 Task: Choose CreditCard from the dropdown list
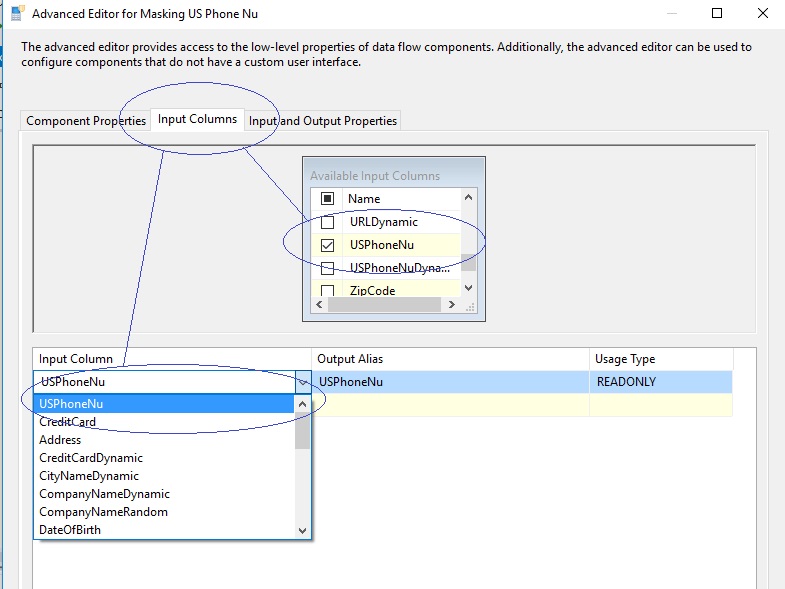(164, 422)
